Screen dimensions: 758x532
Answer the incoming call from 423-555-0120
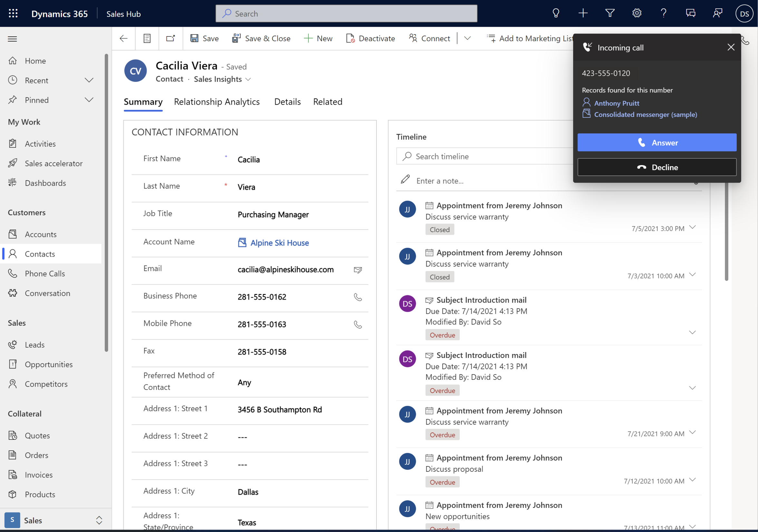click(x=656, y=143)
